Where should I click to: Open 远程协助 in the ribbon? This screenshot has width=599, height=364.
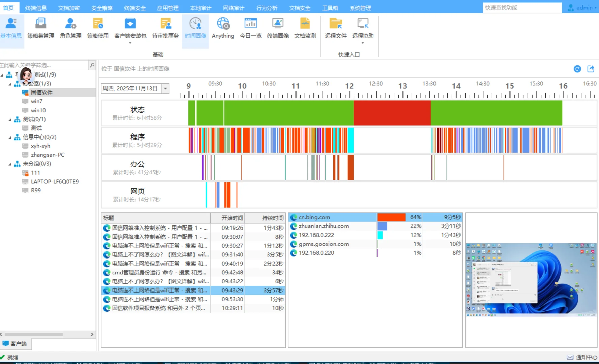[363, 28]
